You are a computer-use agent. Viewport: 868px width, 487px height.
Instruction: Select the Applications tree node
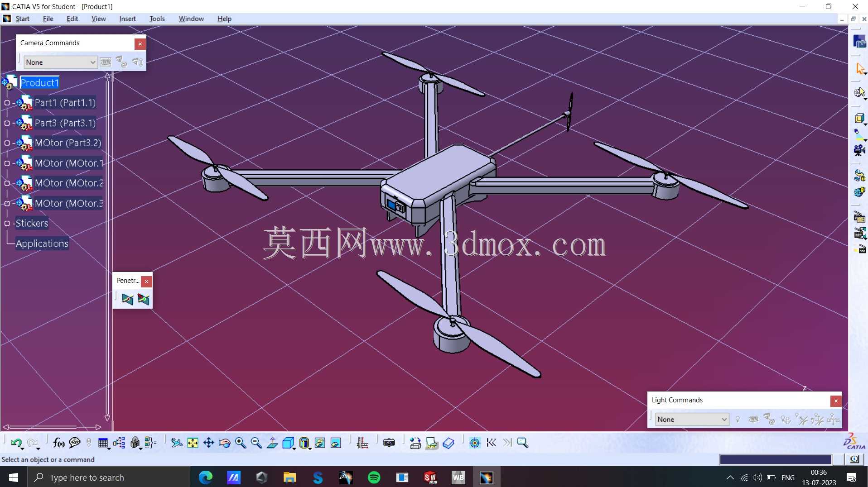click(x=42, y=243)
